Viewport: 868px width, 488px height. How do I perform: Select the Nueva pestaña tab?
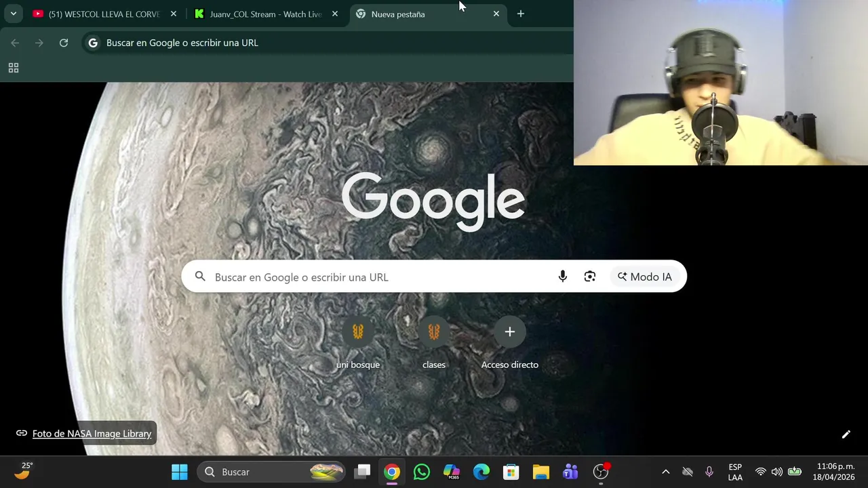pos(429,14)
